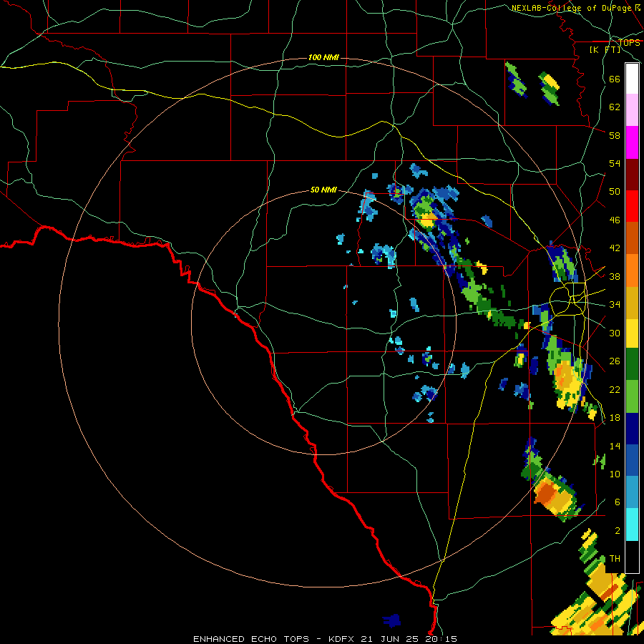
Task: Click the 6 scale label
Action: pos(617,502)
